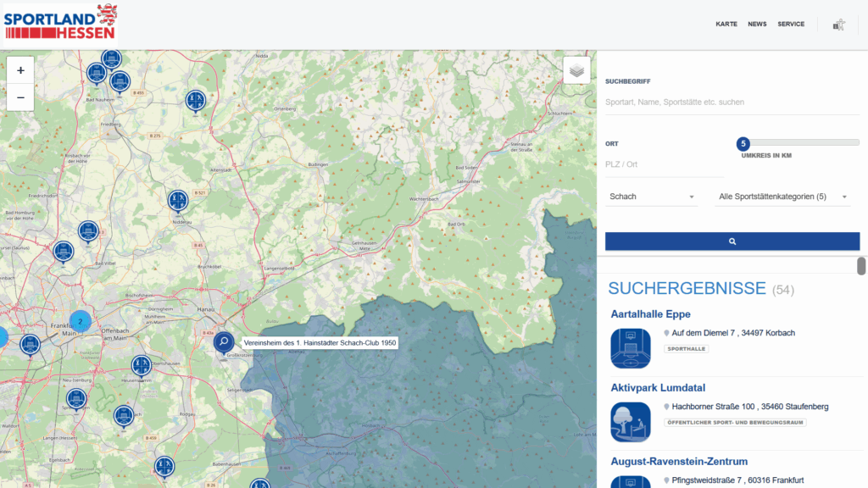Screen dimensions: 868x488
Task: Select the sports marker near Heusenstamm
Action: (142, 365)
